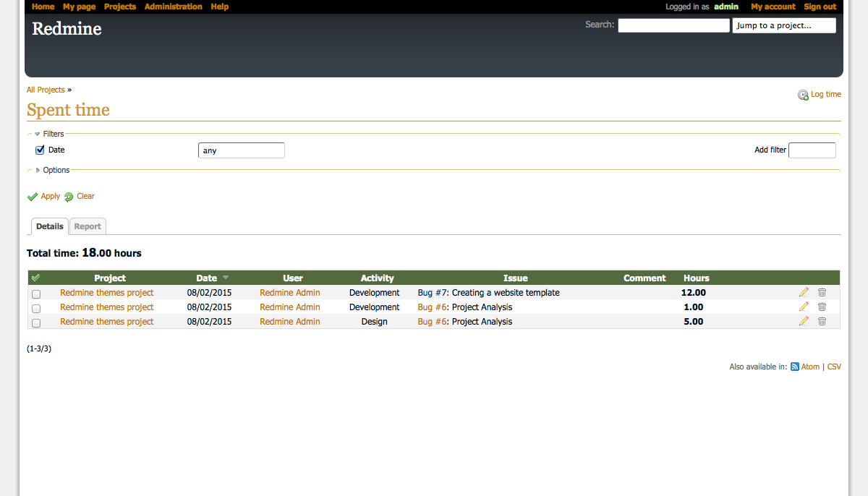Click the 'Creating a website template' issue text
This screenshot has height=496, width=868.
tap(506, 293)
